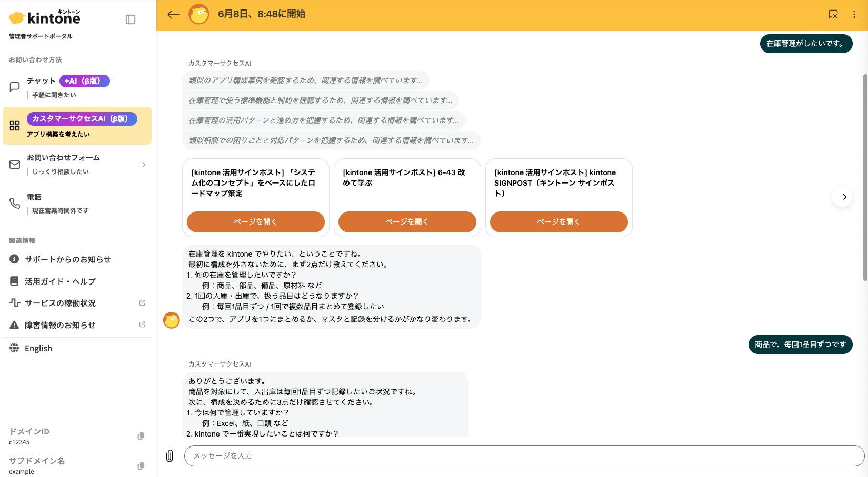
Task: Show next cards with right arrow
Action: [x=842, y=197]
